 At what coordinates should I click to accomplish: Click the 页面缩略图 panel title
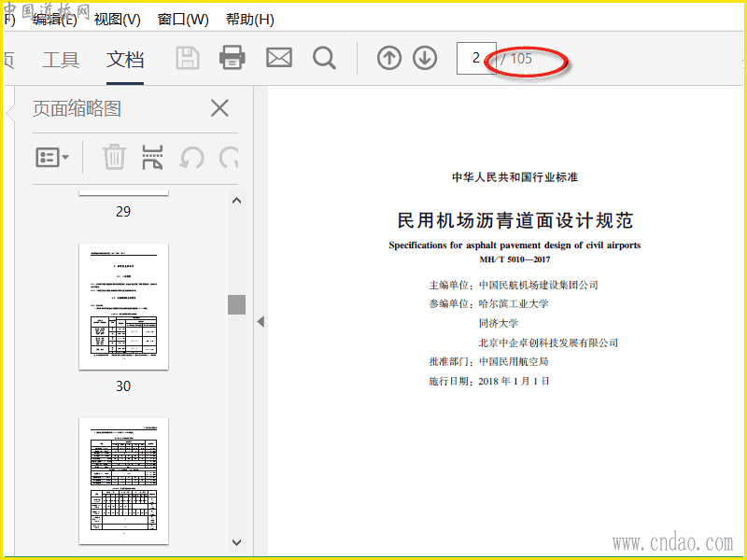(x=77, y=108)
